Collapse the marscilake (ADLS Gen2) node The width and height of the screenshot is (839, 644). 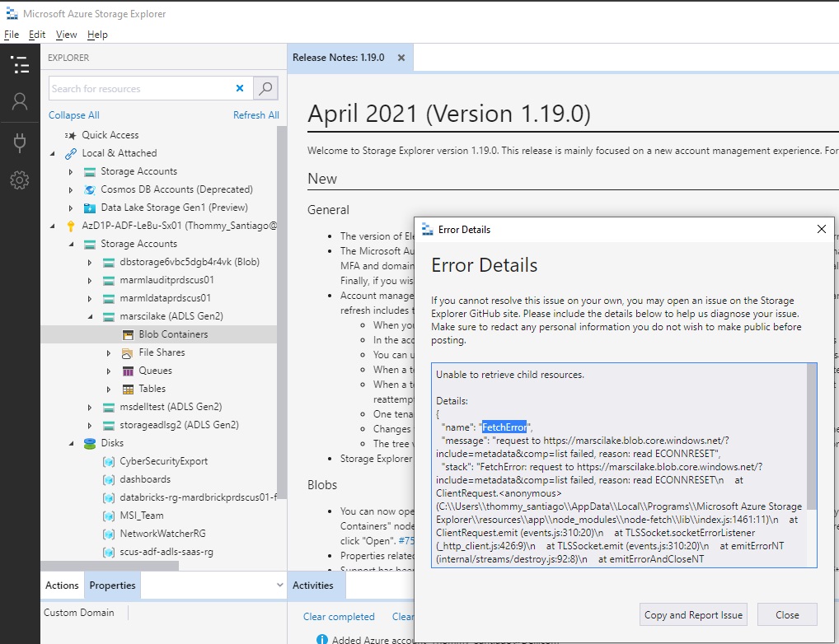pos(90,317)
